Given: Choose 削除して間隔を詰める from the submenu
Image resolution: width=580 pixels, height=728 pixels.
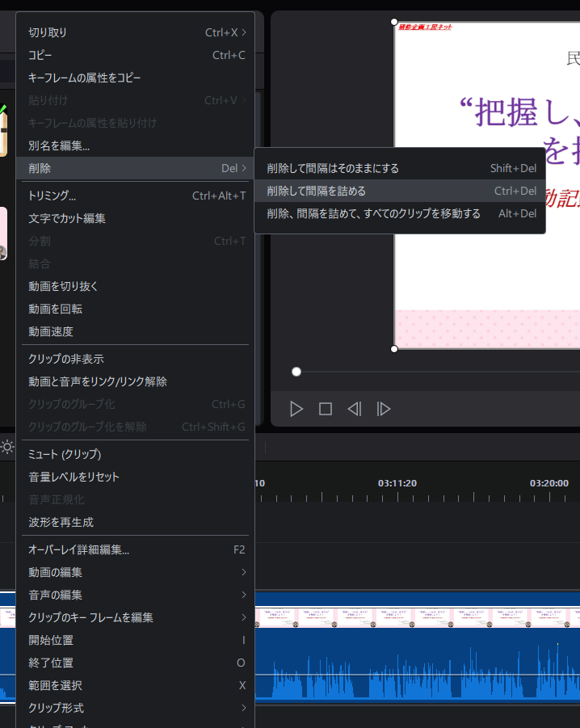Looking at the screenshot, I should [x=317, y=191].
